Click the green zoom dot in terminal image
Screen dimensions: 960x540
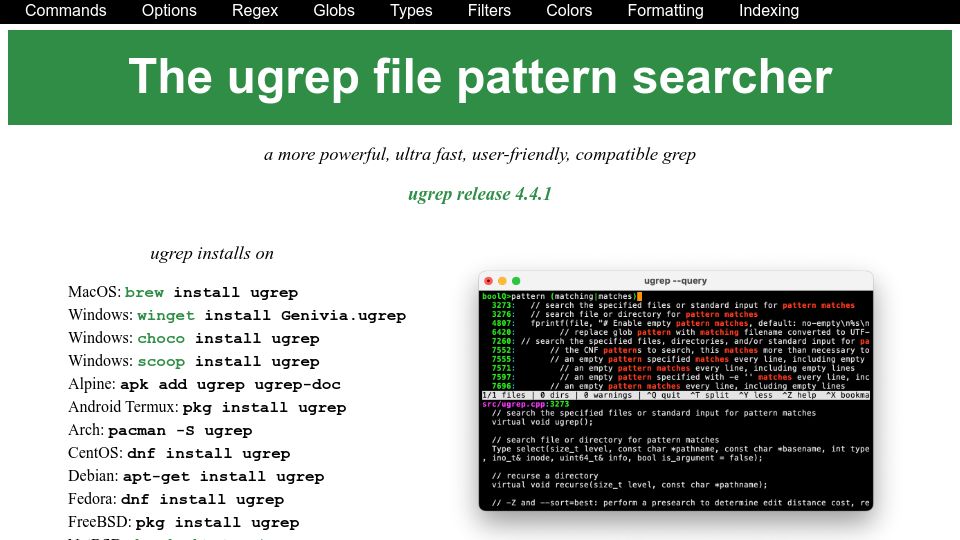coord(516,281)
